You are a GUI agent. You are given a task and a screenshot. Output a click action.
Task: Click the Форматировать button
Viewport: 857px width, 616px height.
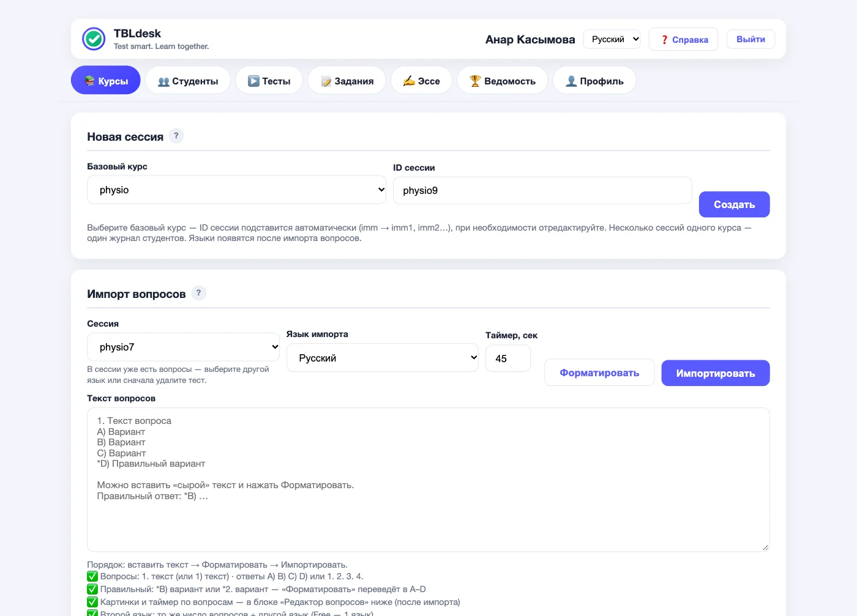click(x=599, y=373)
